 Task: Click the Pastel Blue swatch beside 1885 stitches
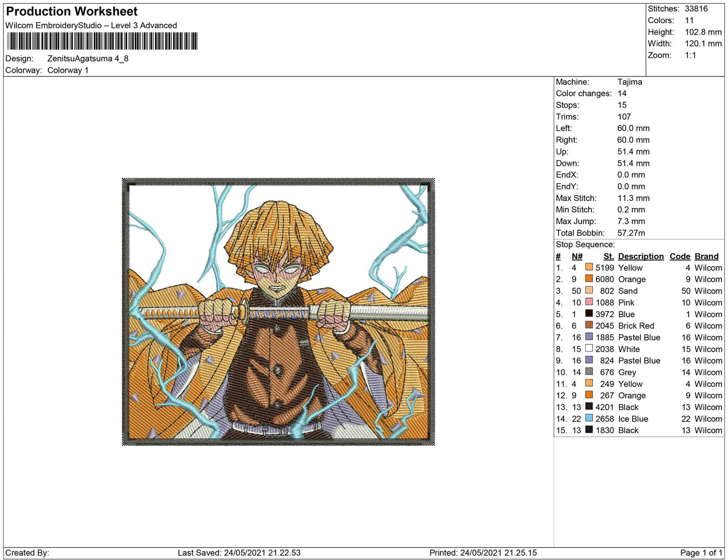[x=589, y=336]
